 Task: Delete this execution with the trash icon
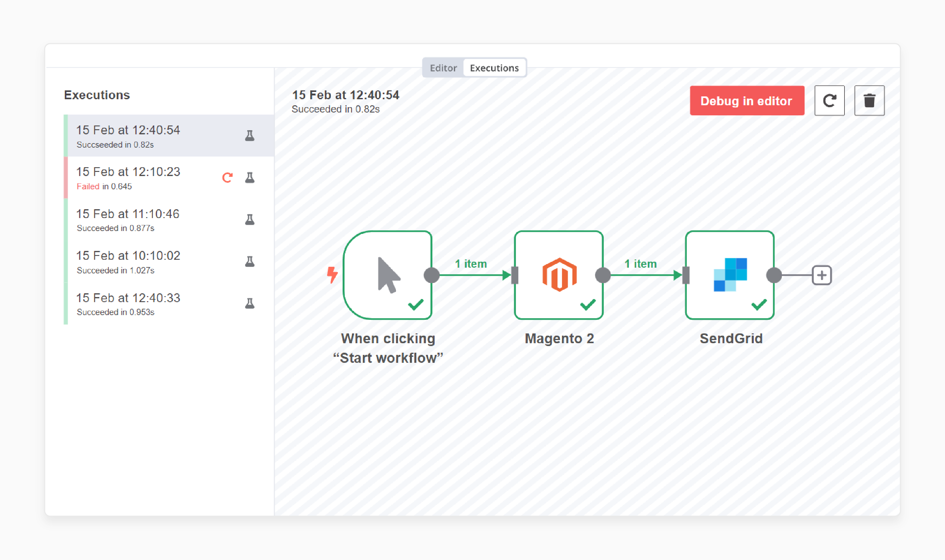869,101
